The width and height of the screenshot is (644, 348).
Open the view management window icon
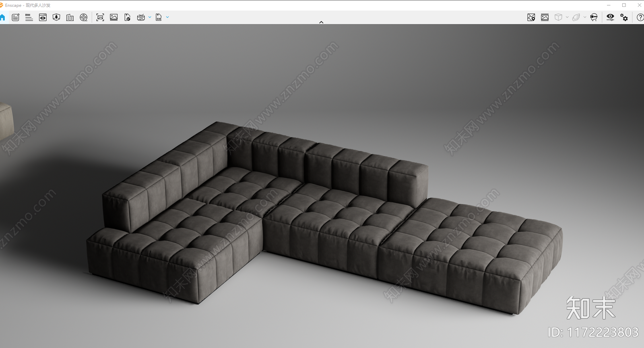[43, 17]
